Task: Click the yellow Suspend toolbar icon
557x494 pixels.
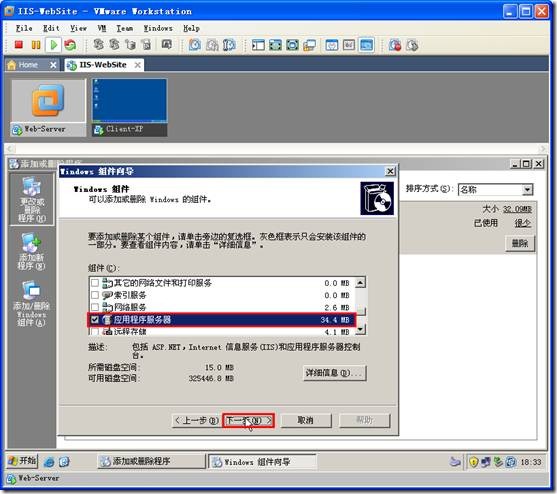Action: (x=36, y=45)
